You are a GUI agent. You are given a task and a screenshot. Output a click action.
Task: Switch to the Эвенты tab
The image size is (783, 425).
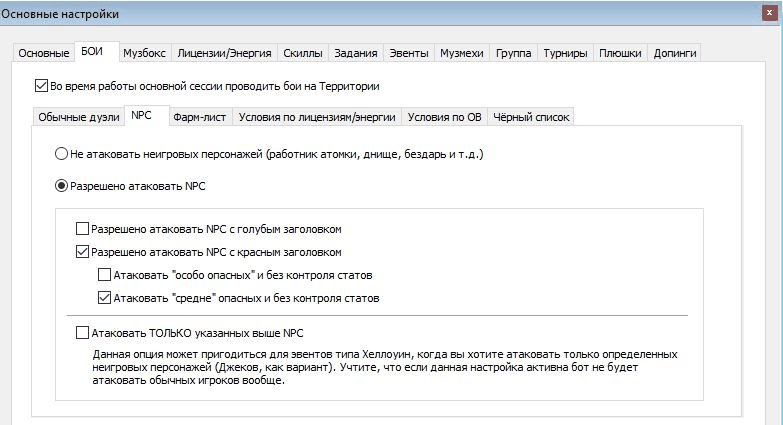coord(408,53)
